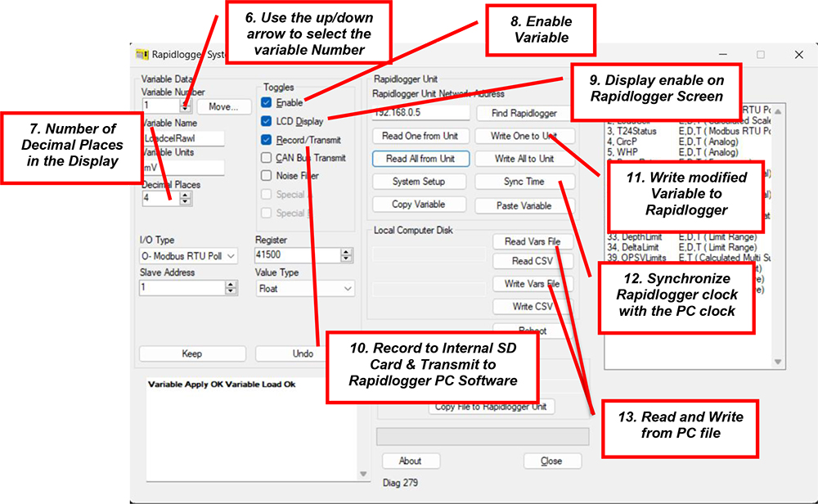Click Read One from Unit

pyautogui.click(x=420, y=136)
